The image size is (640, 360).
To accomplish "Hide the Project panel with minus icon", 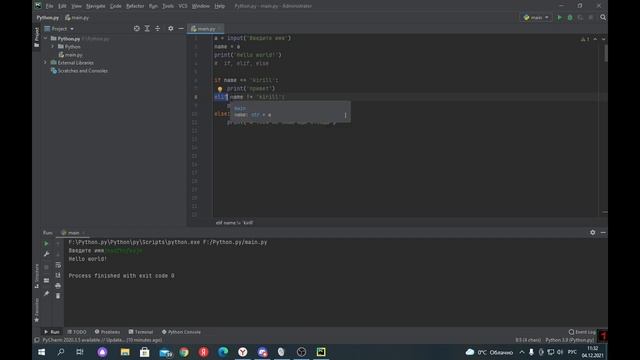I will point(181,29).
